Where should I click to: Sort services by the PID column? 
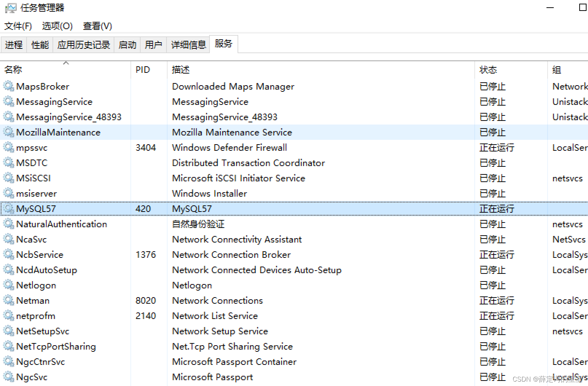pyautogui.click(x=142, y=70)
